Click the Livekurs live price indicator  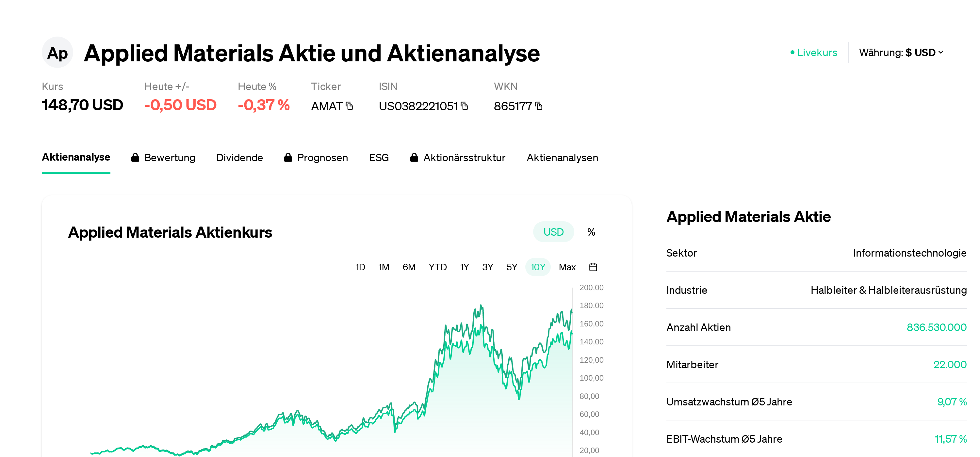pyautogui.click(x=813, y=53)
